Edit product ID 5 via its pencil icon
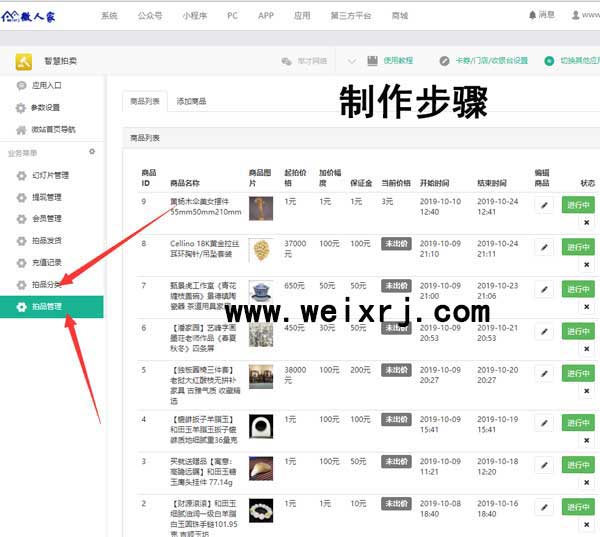The height and width of the screenshot is (537, 600). click(x=544, y=374)
